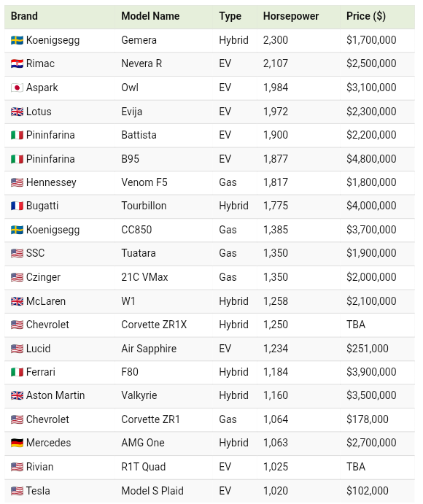Click the Corvette ZR1X model cell

point(163,325)
